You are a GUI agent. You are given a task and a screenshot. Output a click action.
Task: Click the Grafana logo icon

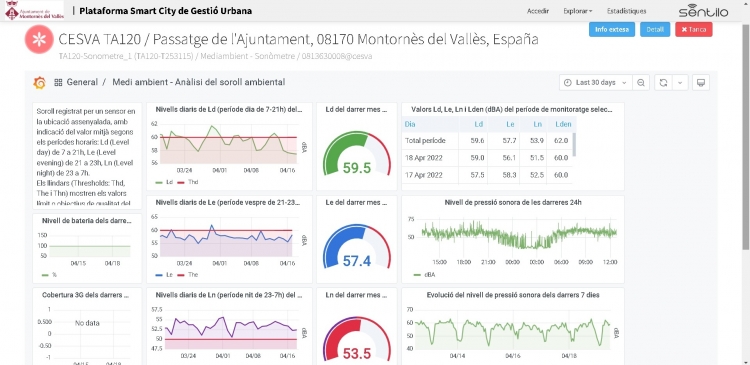click(39, 83)
